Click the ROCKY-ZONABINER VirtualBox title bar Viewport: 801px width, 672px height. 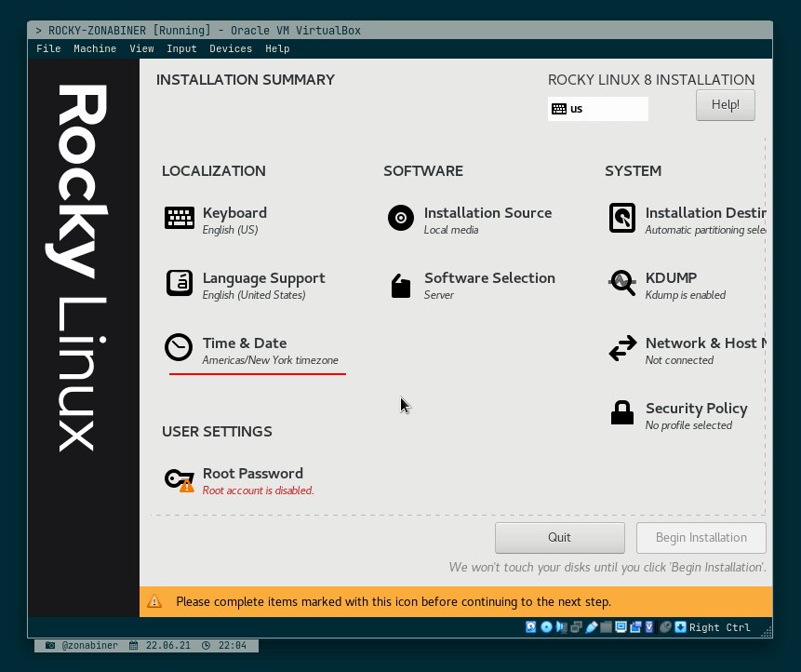[400, 30]
